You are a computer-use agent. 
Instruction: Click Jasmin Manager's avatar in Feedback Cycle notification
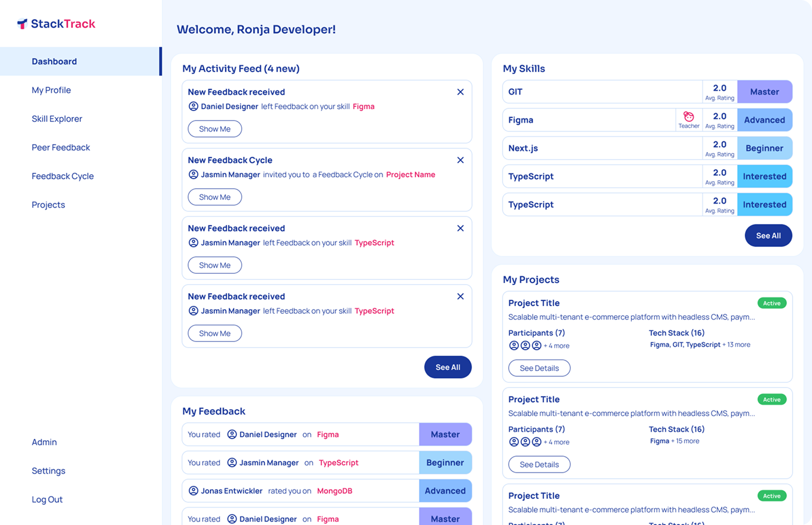193,175
